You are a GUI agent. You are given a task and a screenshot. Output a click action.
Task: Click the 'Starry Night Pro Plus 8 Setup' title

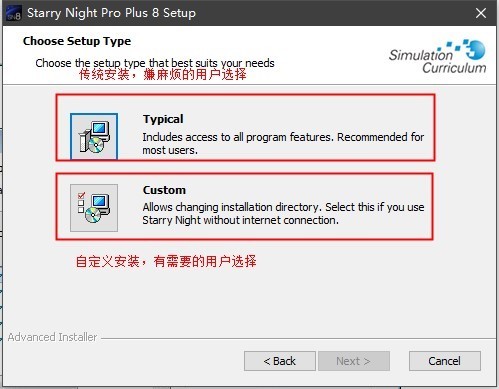point(111,13)
